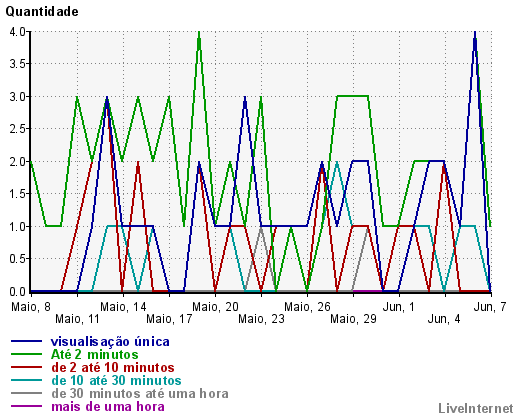
Task: Click the 'Jun, 1' date label
Action: pos(399,307)
